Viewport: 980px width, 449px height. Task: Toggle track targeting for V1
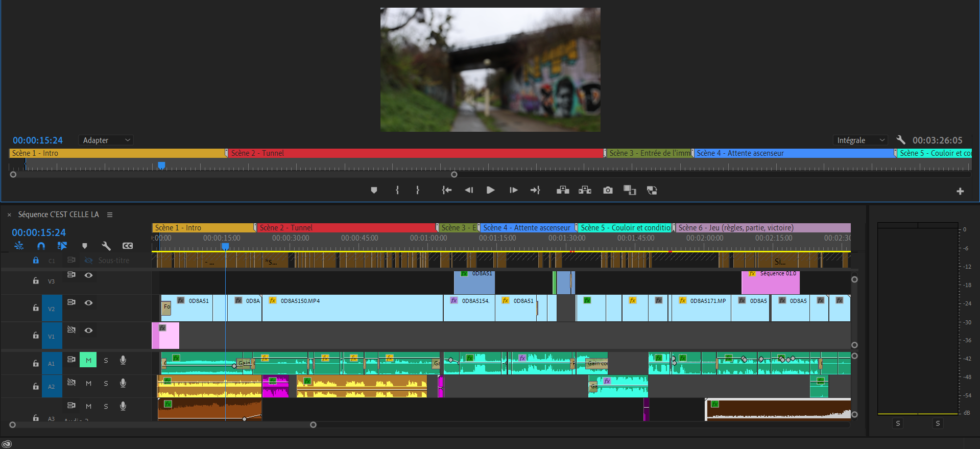point(52,336)
